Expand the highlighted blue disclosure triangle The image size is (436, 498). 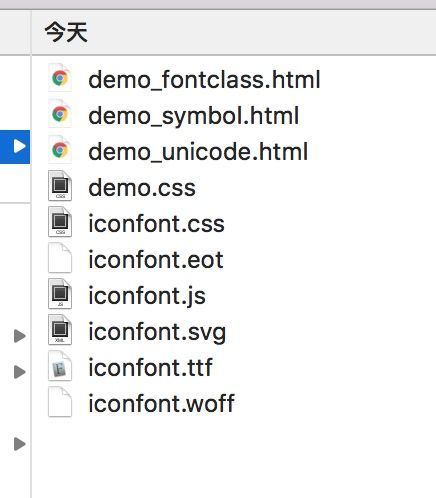tap(19, 146)
